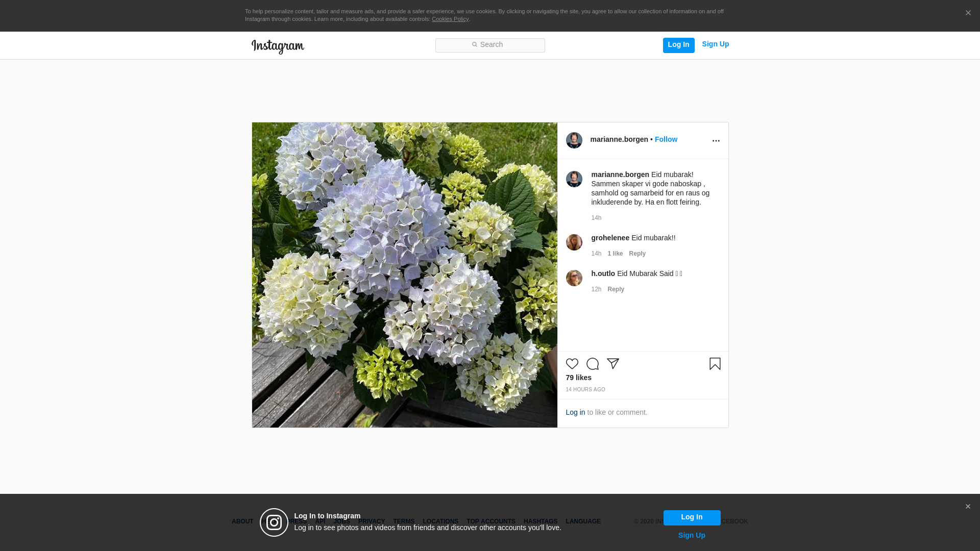Click the header Sign Up link
Screen dimensions: 980x551
(x=716, y=44)
